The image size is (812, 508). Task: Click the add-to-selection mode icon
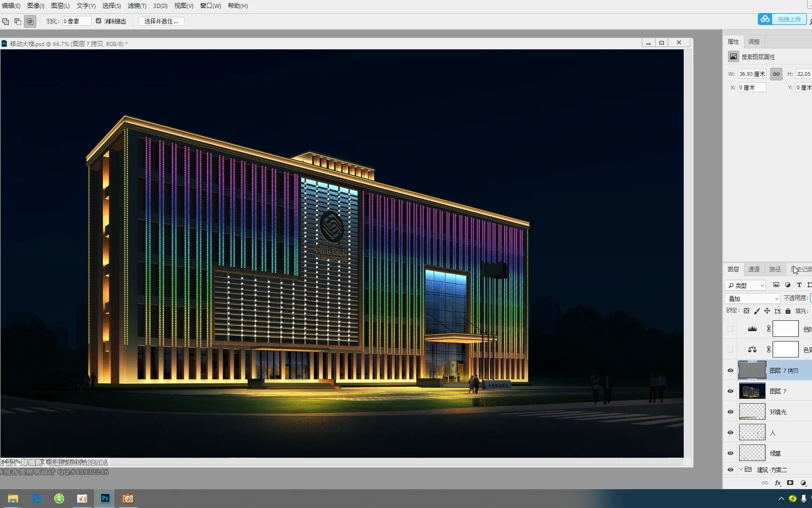6,21
